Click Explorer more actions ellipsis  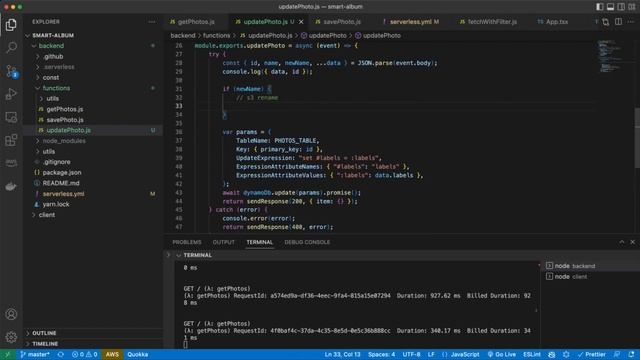(152, 22)
